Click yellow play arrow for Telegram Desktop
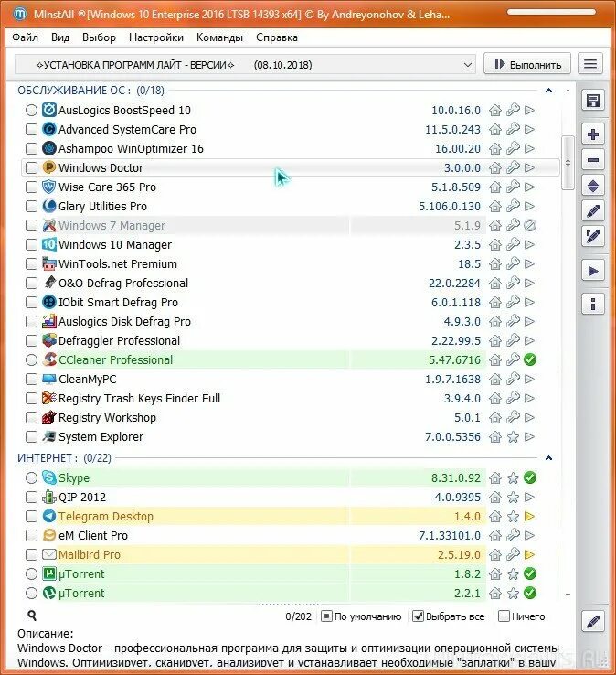The width and height of the screenshot is (616, 675). 529,516
